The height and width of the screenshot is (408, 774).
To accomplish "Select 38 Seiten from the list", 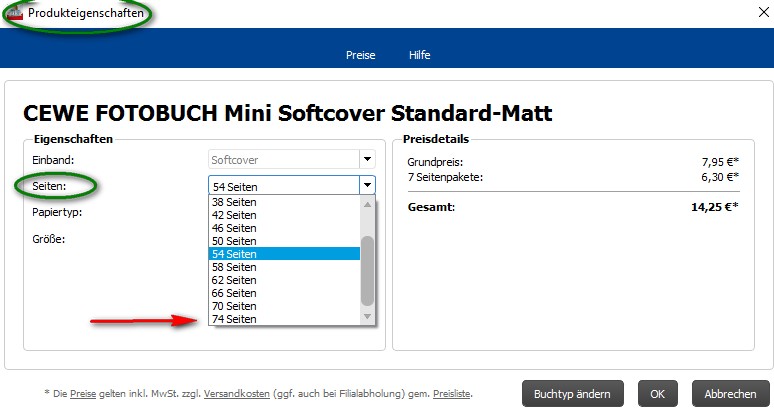I will 284,202.
